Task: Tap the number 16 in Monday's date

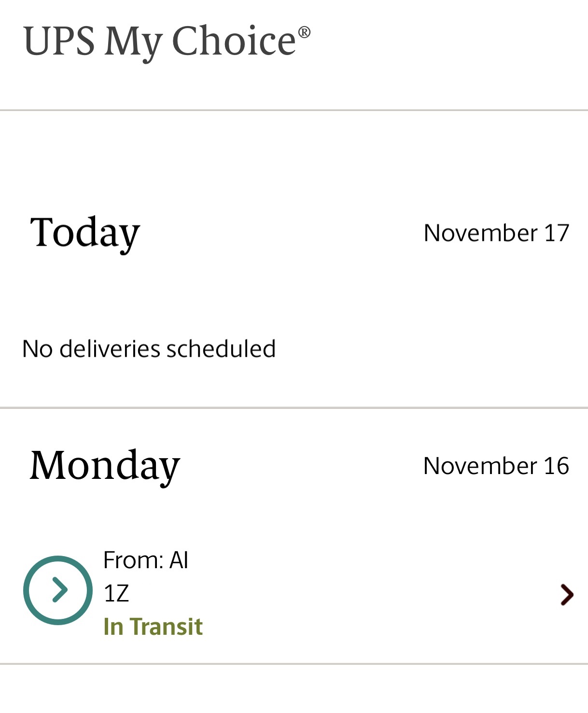Action: pyautogui.click(x=556, y=466)
